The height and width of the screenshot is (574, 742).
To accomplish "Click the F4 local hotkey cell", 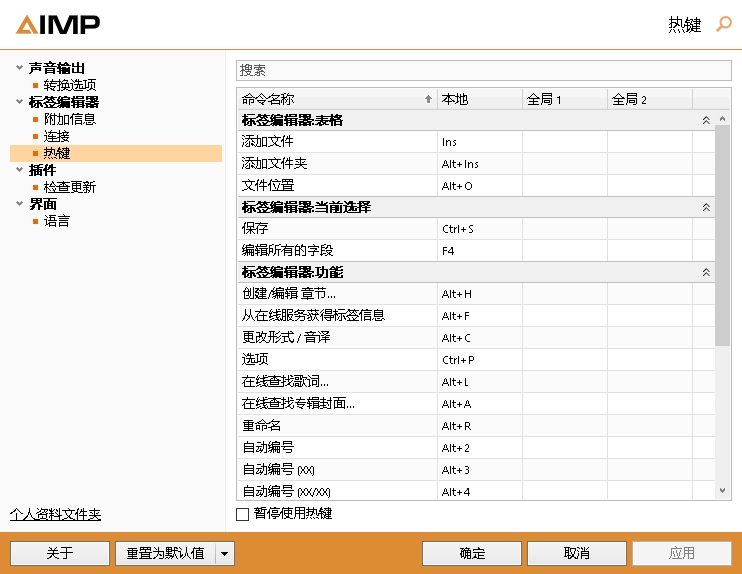I will point(480,250).
